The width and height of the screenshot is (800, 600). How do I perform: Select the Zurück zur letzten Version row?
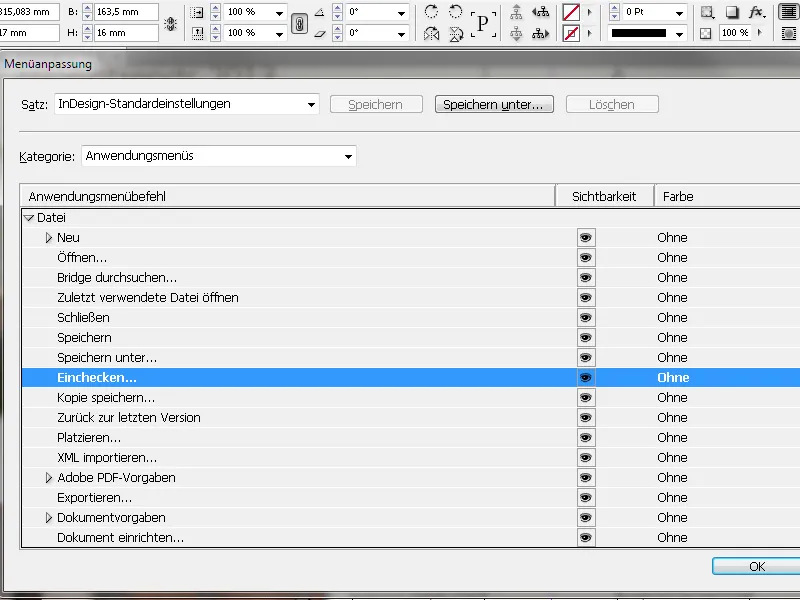(411, 417)
